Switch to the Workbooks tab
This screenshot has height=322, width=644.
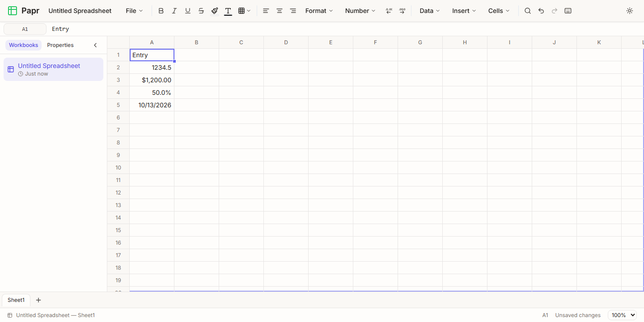click(24, 45)
